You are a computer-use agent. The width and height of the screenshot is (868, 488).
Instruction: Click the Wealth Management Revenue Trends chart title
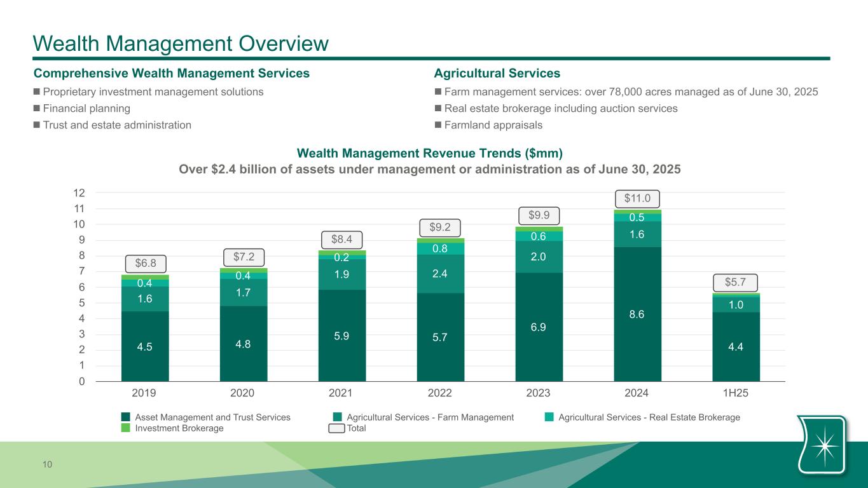point(430,154)
